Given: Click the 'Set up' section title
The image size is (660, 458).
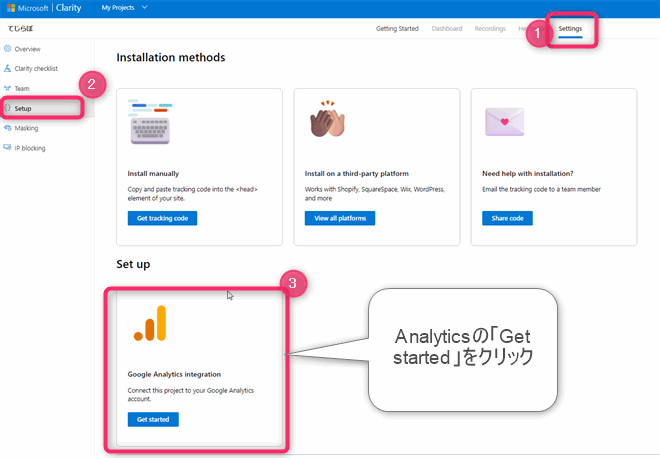Looking at the screenshot, I should point(133,264).
